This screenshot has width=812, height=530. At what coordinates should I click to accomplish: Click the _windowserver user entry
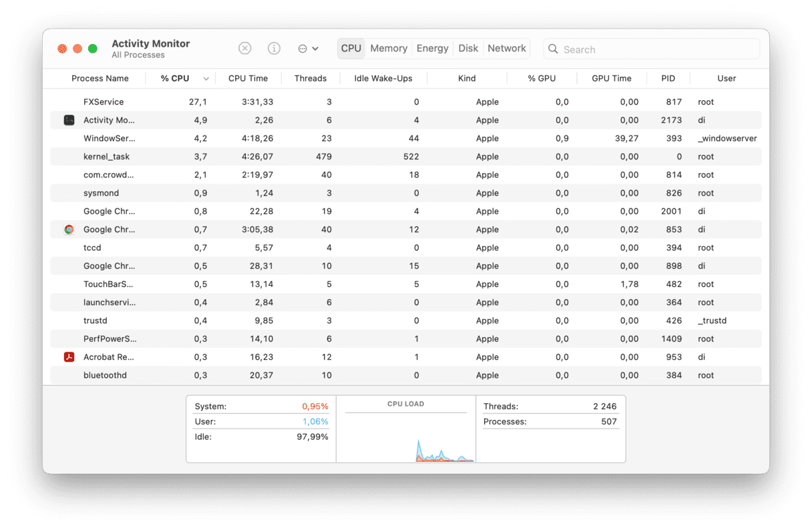(x=727, y=138)
